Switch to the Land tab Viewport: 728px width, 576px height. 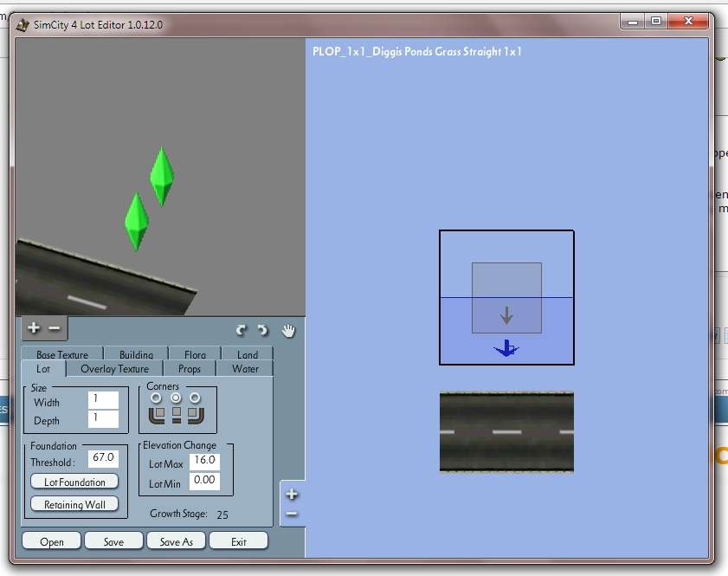pos(248,354)
